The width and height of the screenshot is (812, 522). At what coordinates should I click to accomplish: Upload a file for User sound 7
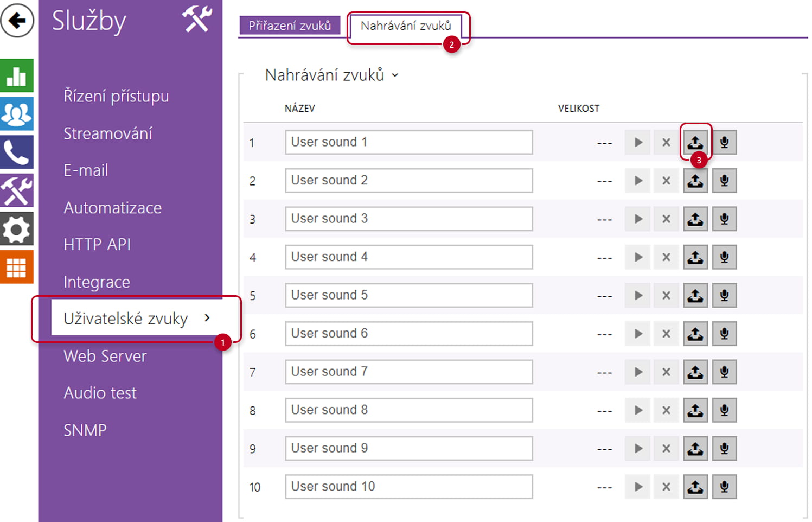[695, 372]
